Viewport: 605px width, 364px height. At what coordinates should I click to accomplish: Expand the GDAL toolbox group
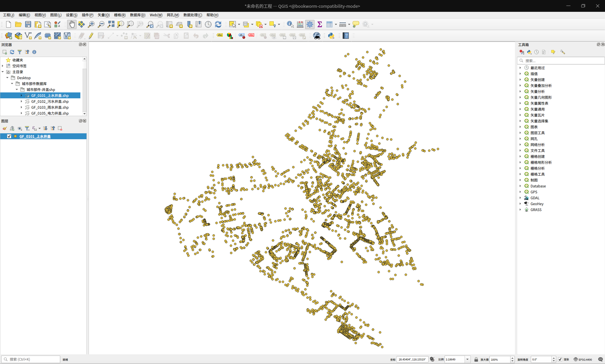[x=520, y=198]
